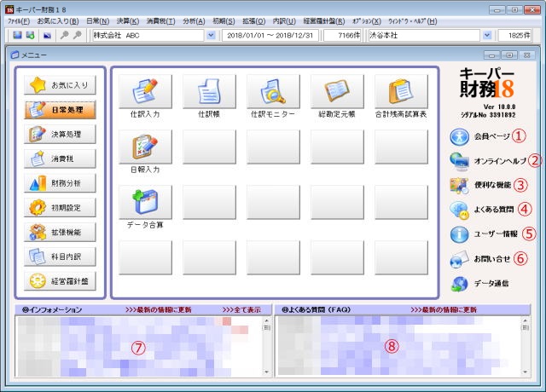Open the ファイル(F) menu

tap(19, 21)
